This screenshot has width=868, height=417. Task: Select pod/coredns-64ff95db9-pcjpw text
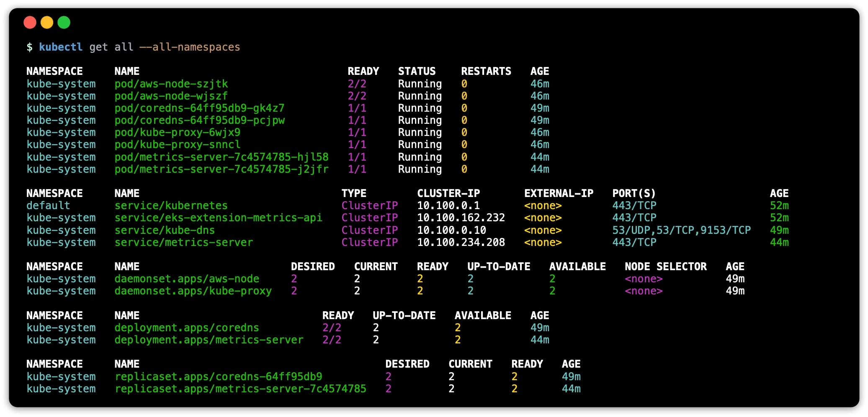click(x=199, y=120)
